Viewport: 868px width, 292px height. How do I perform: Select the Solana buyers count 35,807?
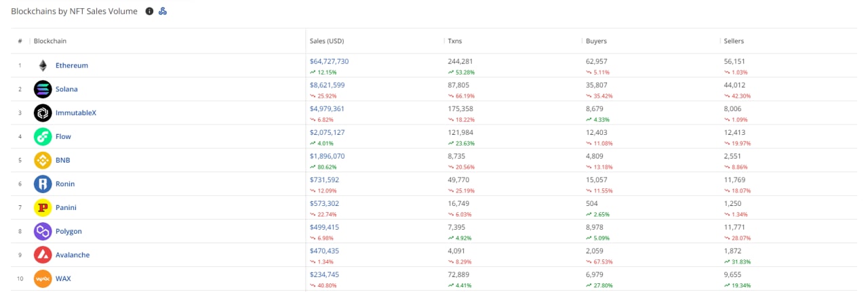click(597, 85)
